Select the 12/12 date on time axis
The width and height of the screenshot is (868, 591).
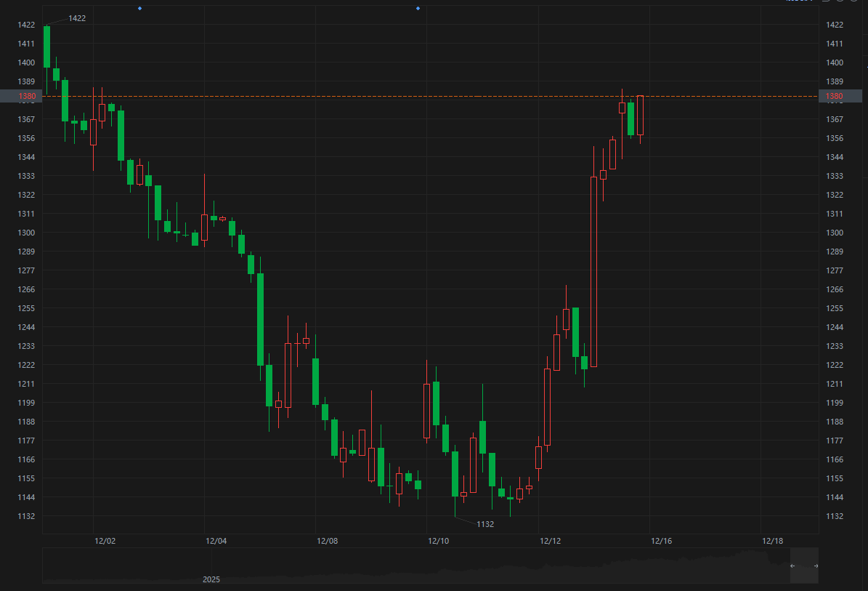[550, 541]
